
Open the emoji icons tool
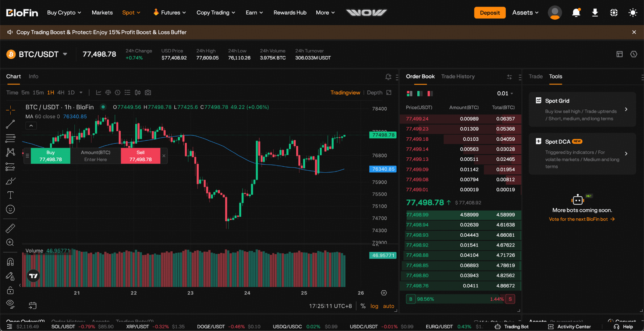click(x=10, y=209)
